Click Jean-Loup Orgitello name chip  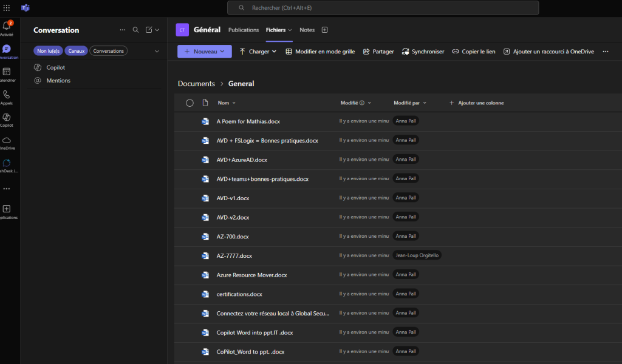tap(417, 255)
